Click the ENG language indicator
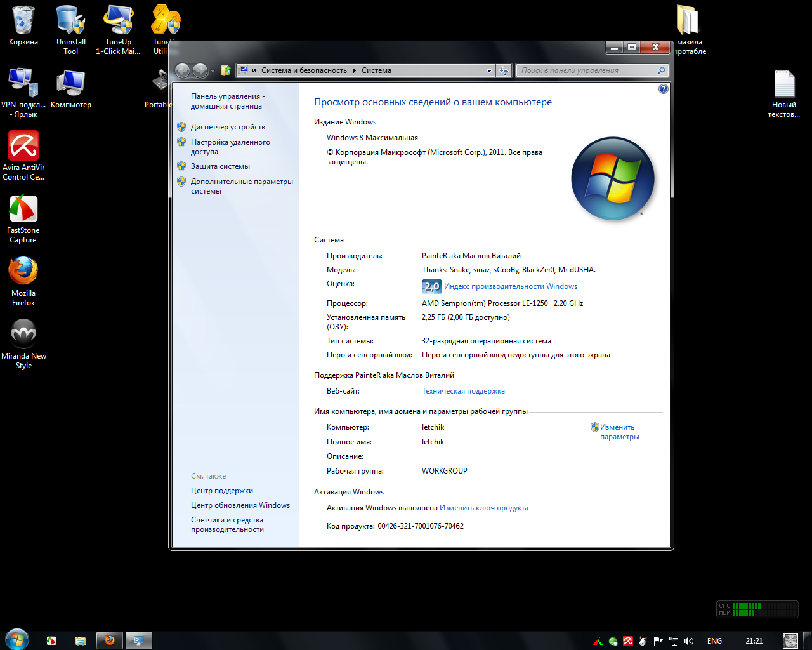812x650 pixels. pyautogui.click(x=715, y=641)
